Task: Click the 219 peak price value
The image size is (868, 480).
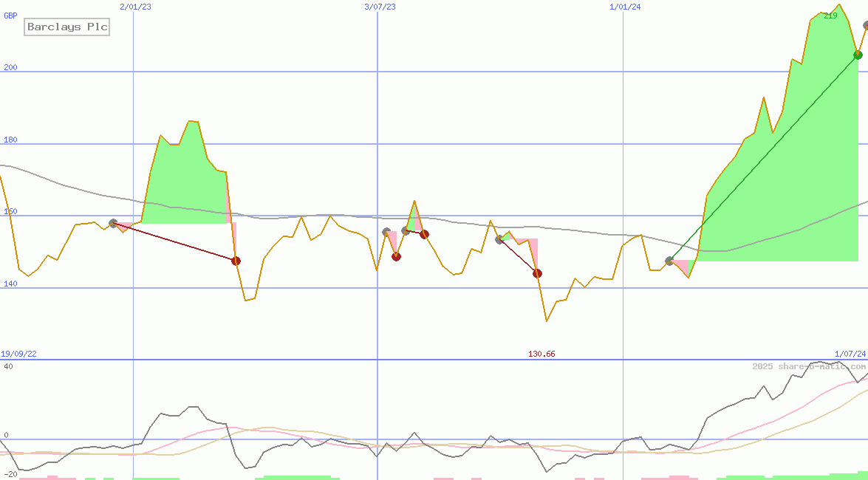Action: tap(830, 16)
